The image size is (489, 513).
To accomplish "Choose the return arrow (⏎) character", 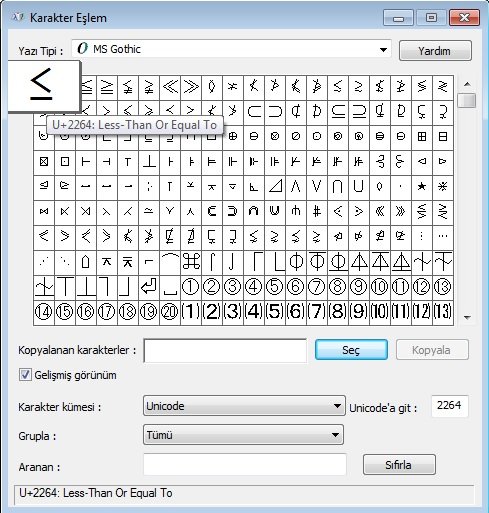I will pyautogui.click(x=149, y=287).
